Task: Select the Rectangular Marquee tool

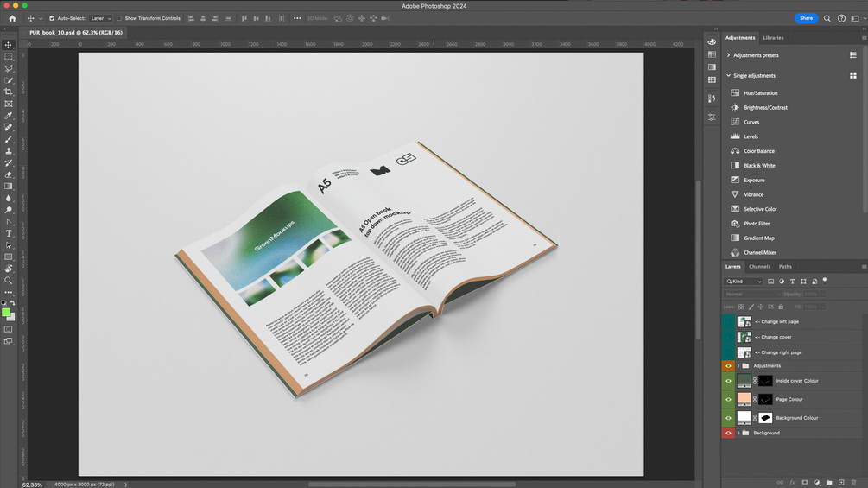Action: [x=9, y=56]
